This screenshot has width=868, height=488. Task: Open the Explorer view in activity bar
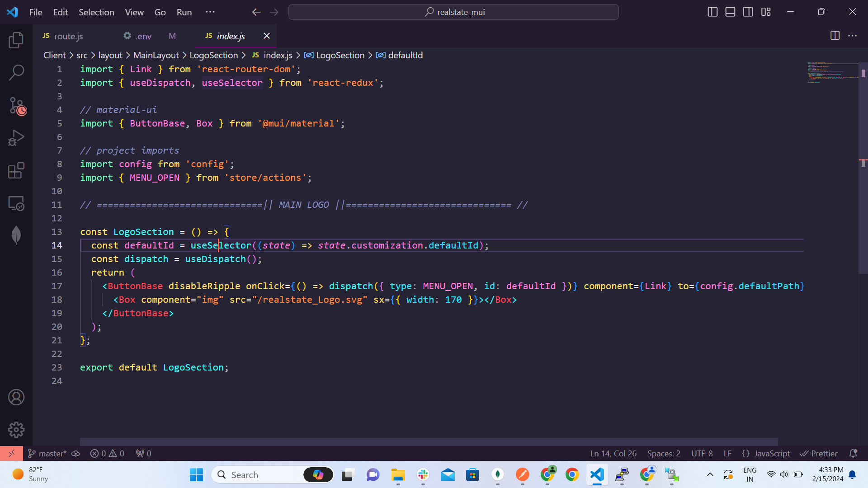[16, 40]
